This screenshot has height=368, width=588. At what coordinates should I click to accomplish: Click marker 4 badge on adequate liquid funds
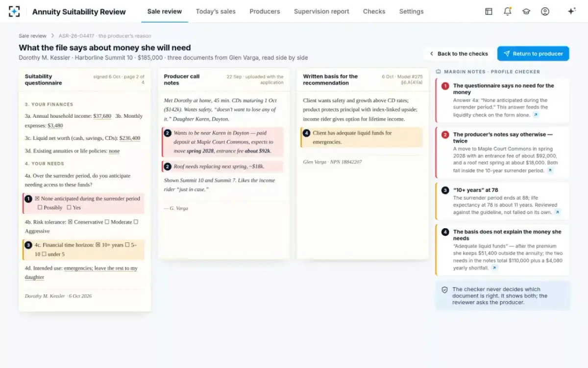tap(307, 133)
